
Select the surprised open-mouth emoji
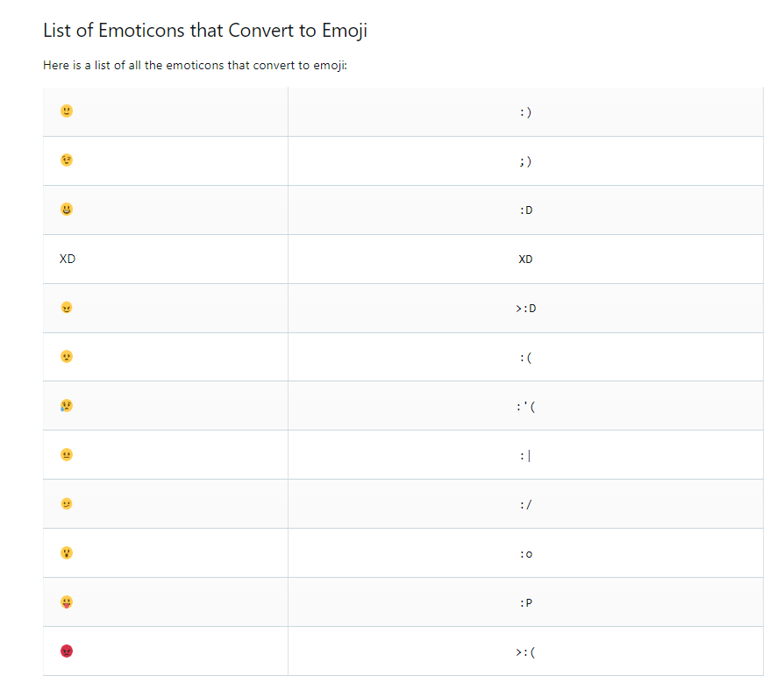click(x=67, y=553)
